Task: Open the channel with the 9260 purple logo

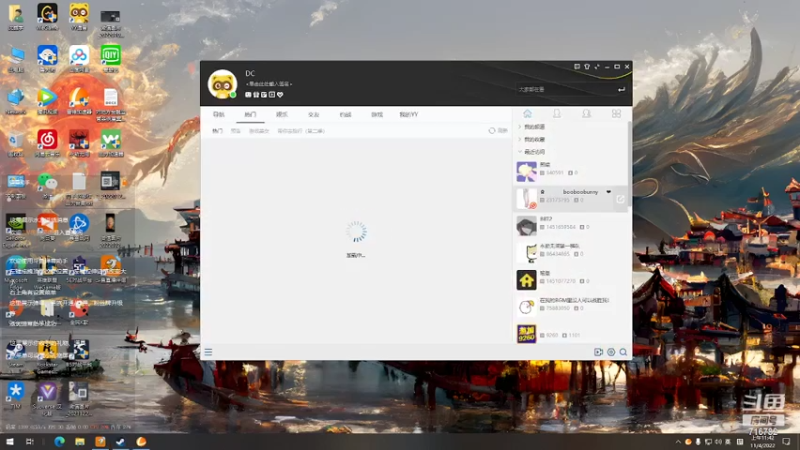Action: [570, 334]
